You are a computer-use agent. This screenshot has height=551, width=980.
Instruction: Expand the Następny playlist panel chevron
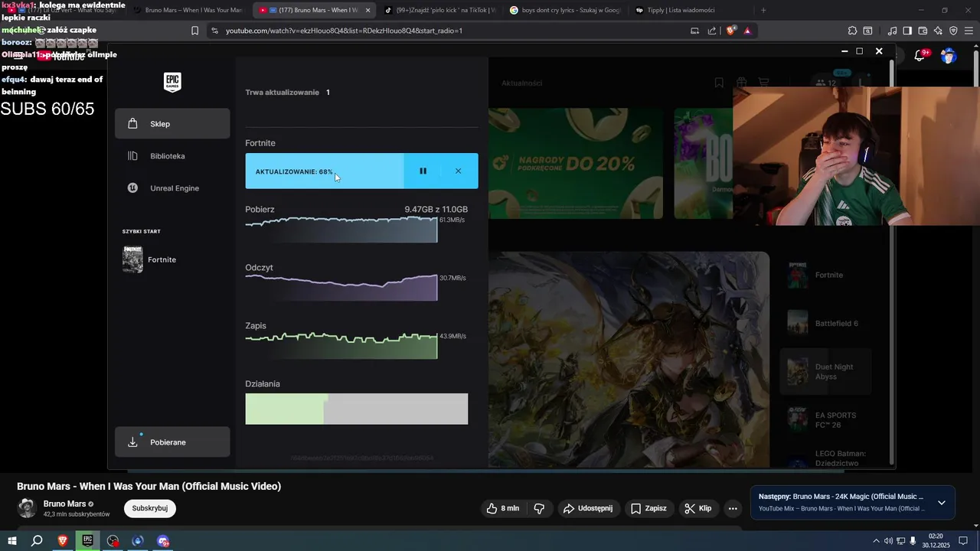click(x=942, y=503)
